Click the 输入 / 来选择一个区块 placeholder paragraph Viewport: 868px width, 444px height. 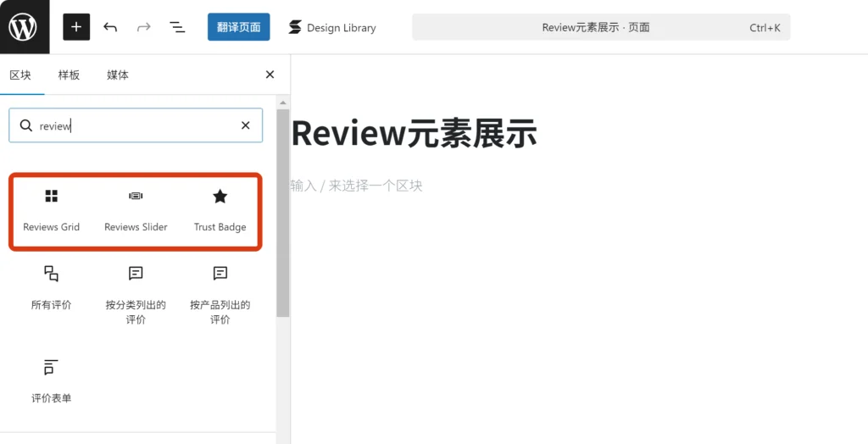[356, 186]
